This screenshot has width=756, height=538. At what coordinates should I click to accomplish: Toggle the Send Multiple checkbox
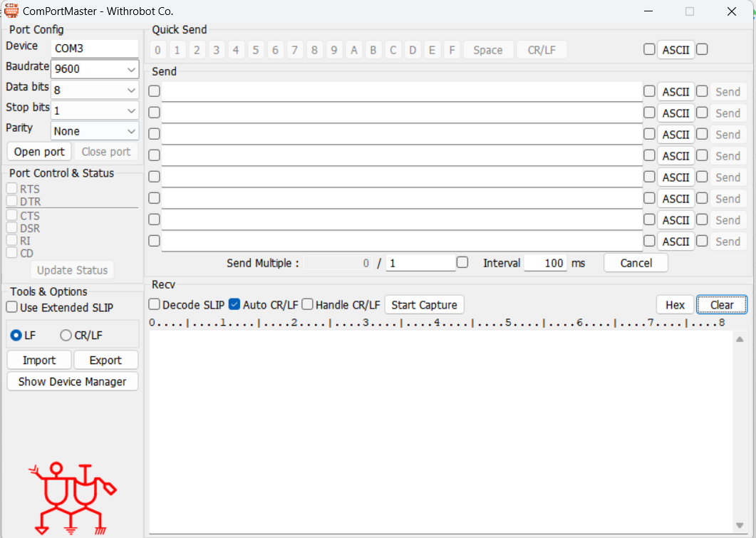(462, 262)
